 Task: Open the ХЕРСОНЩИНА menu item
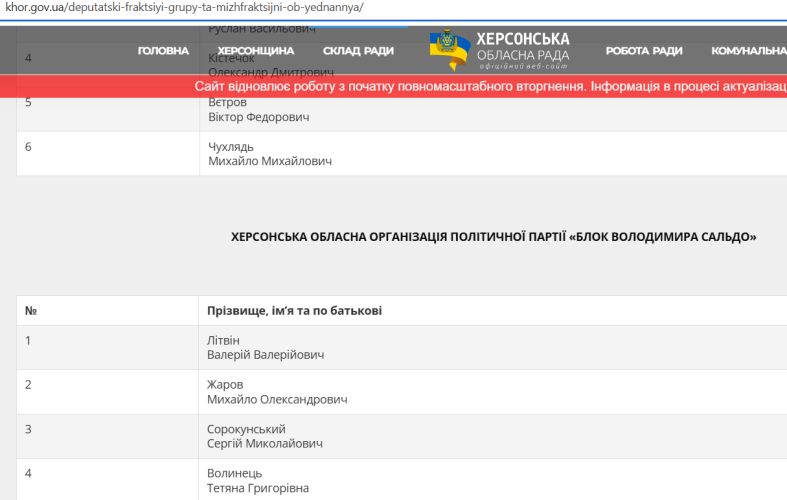tap(256, 51)
